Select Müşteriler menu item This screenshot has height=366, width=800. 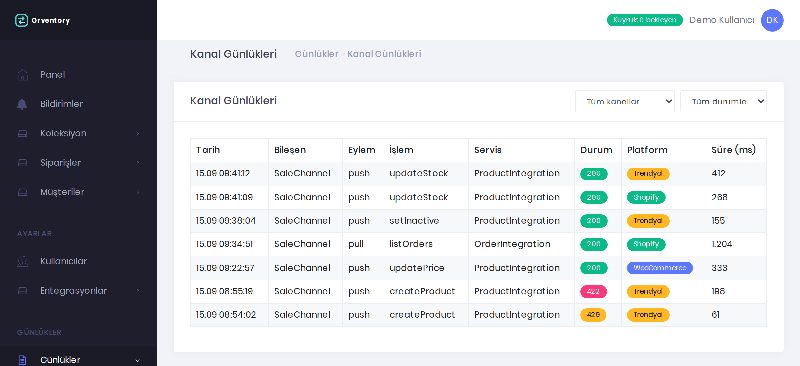pyautogui.click(x=62, y=192)
